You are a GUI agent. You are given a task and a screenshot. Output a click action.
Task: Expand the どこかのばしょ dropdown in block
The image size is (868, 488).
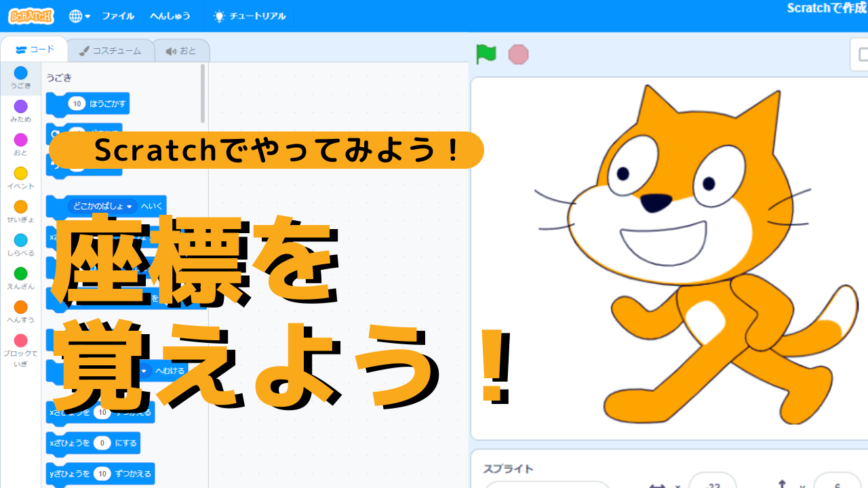pos(129,206)
